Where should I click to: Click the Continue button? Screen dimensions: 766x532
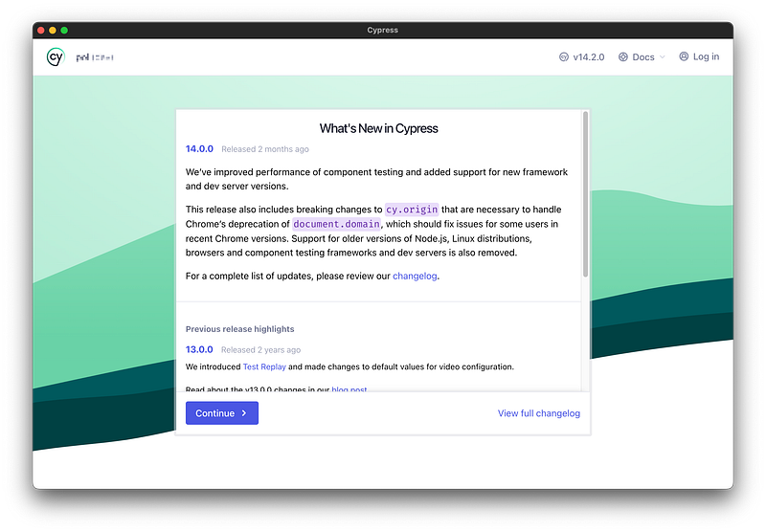(222, 413)
